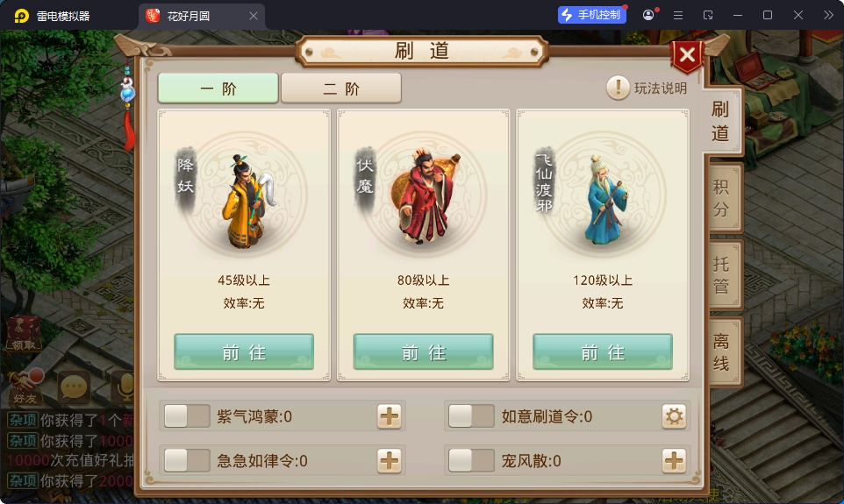
Task: Click the plus icon beside 宠风散
Action: pos(674,461)
